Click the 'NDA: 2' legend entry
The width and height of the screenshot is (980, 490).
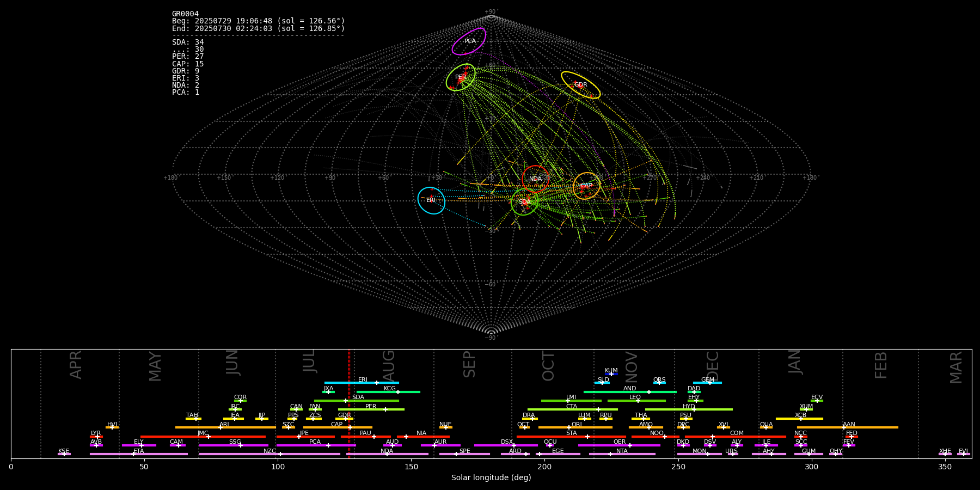pyautogui.click(x=186, y=85)
